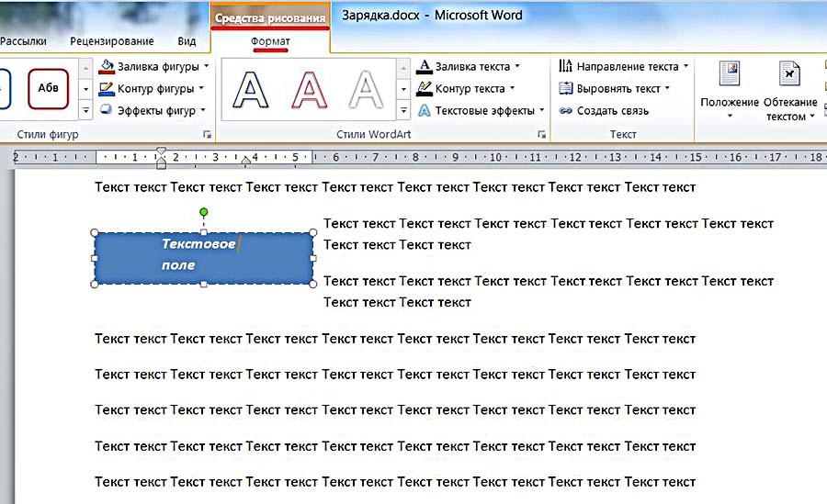Expand the shape styles gallery More button
The height and width of the screenshot is (504, 827).
pos(86,110)
